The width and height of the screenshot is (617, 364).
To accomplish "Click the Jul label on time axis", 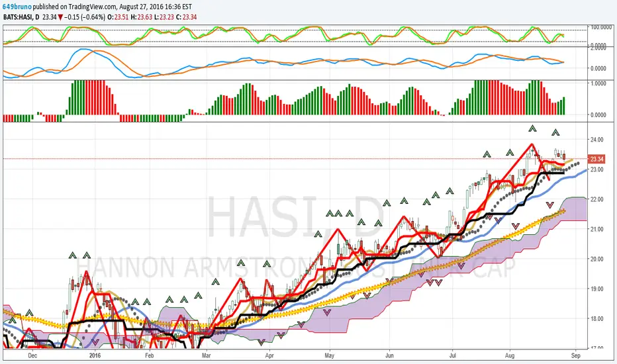I will pos(453,355).
